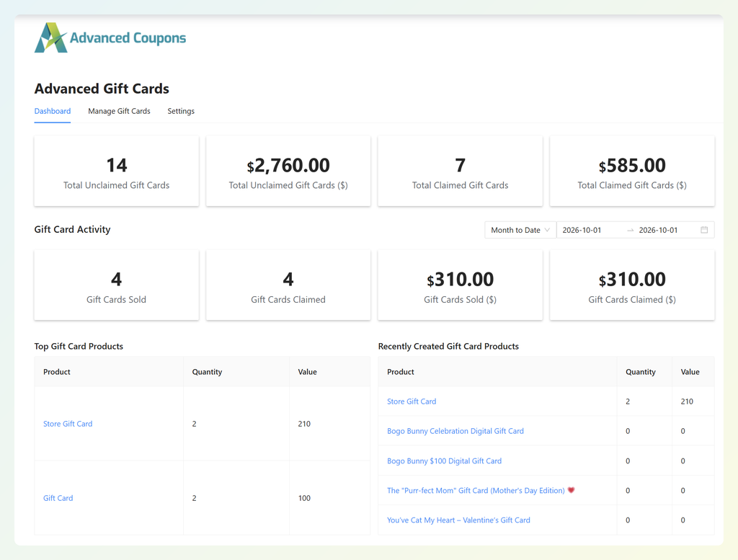Click value 210 in Top Gift Card Products
This screenshot has width=738, height=560.
pyautogui.click(x=304, y=424)
